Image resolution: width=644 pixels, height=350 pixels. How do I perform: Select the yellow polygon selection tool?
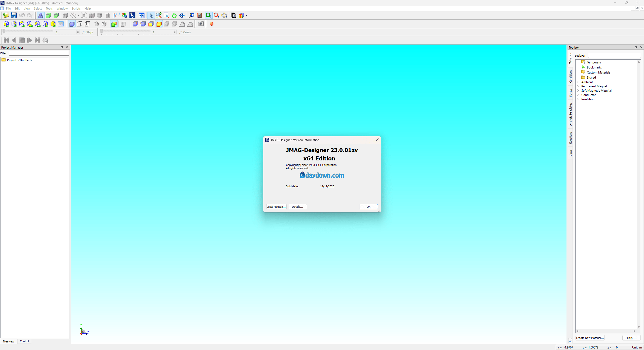pos(224,15)
